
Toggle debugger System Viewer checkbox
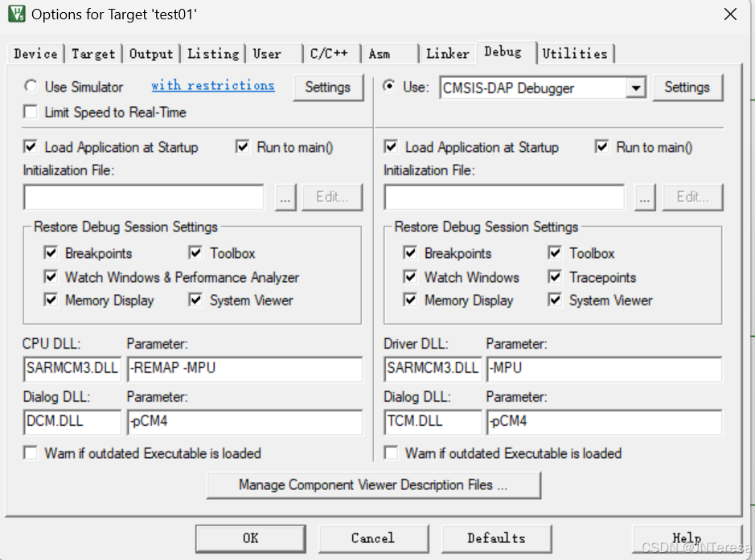pyautogui.click(x=555, y=300)
